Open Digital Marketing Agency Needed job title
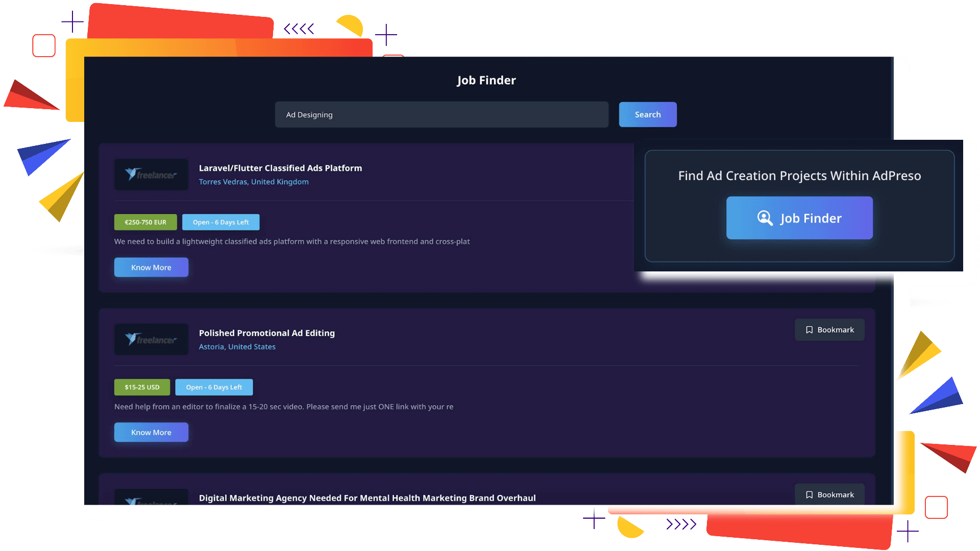Viewport: 980px width, 551px height. pos(367,498)
